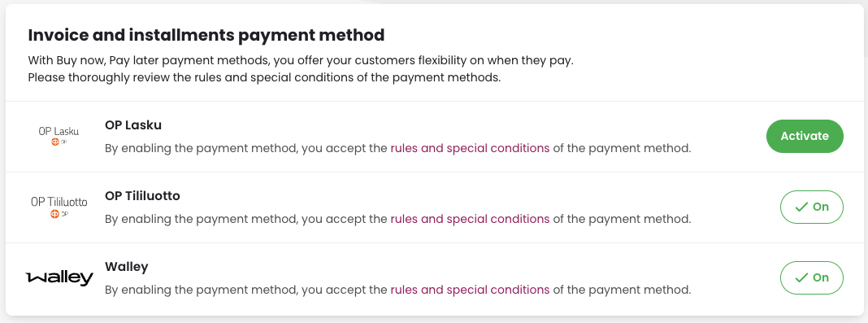Screen dimensions: 868x323
Task: Activate the OP Lasku payment method
Action: tap(805, 137)
